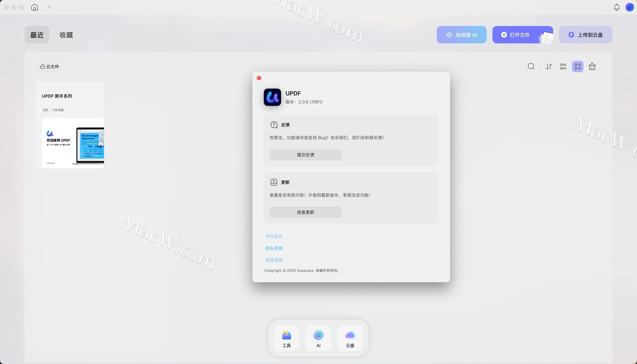Clear recent files list
The height and width of the screenshot is (364, 637).
(x=592, y=67)
